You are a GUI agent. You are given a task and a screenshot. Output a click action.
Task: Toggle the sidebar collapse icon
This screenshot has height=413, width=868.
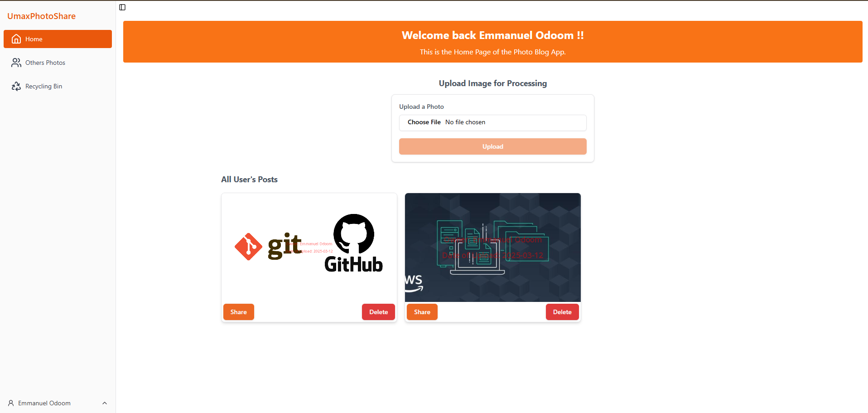[122, 7]
